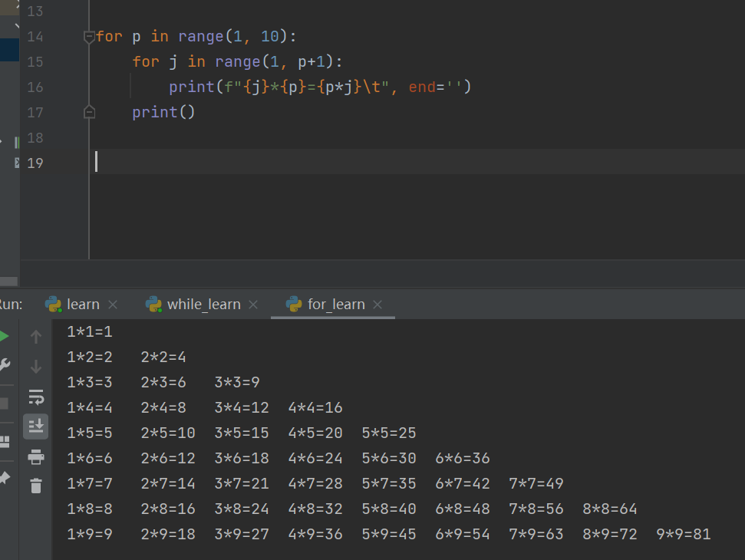Click output 7*7=49

tap(536, 483)
